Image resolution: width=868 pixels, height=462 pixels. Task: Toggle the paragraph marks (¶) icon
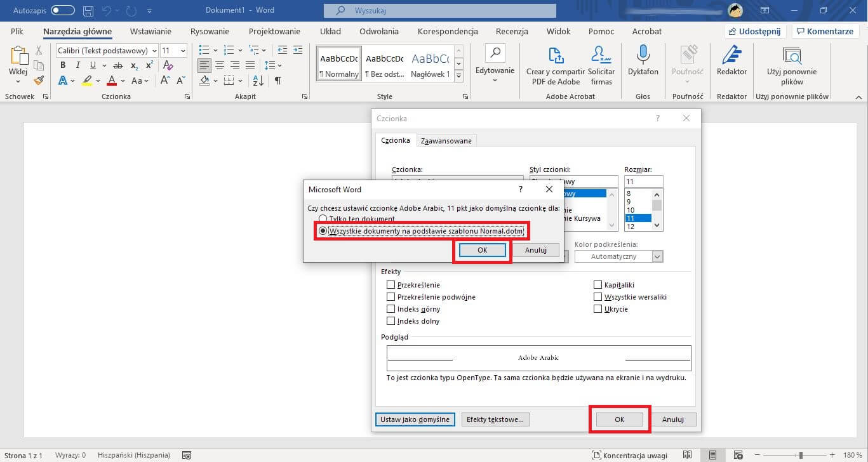pyautogui.click(x=277, y=81)
